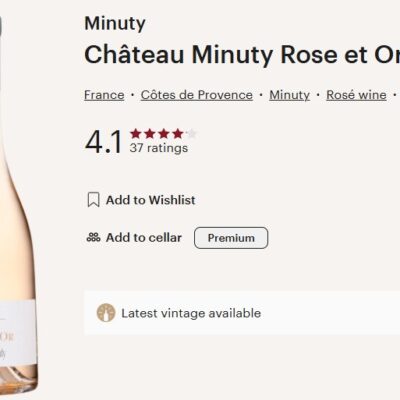Screen dimensions: 400x400
Task: Click the Minuty brand name above title
Action: 115,24
